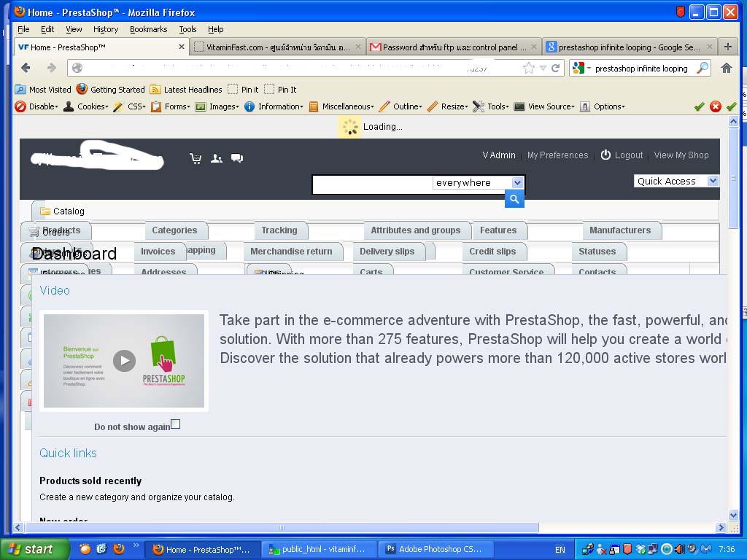Switch to Adobe Photoshop in taskbar

pyautogui.click(x=436, y=549)
